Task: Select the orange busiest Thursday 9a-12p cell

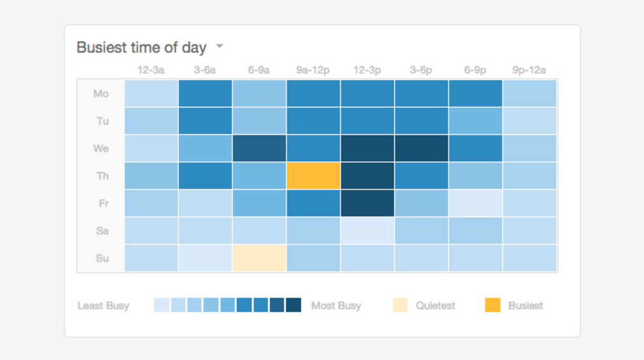Action: (x=313, y=176)
